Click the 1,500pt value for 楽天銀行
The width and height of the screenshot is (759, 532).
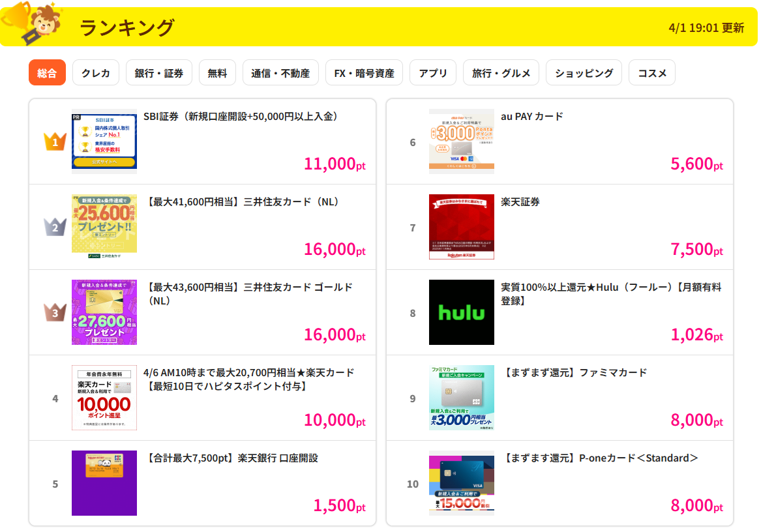click(339, 506)
